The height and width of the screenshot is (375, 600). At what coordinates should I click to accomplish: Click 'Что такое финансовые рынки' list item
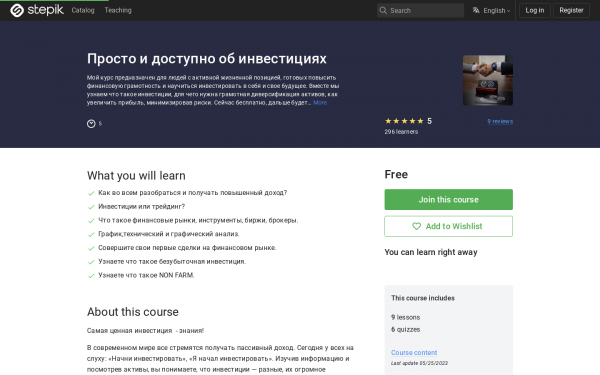coord(198,220)
